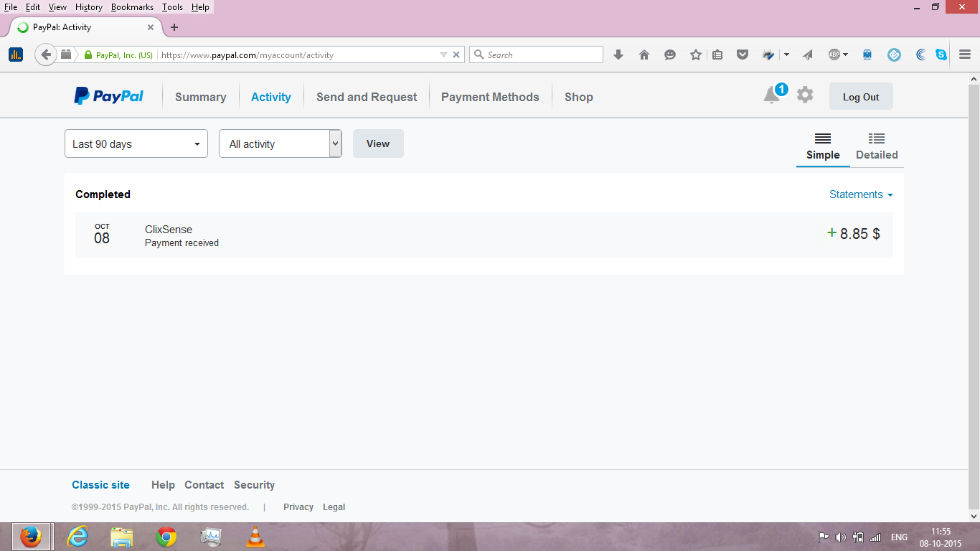Open the address bar history dropdown arrow
Screen dimensions: 980x551
[x=443, y=55]
